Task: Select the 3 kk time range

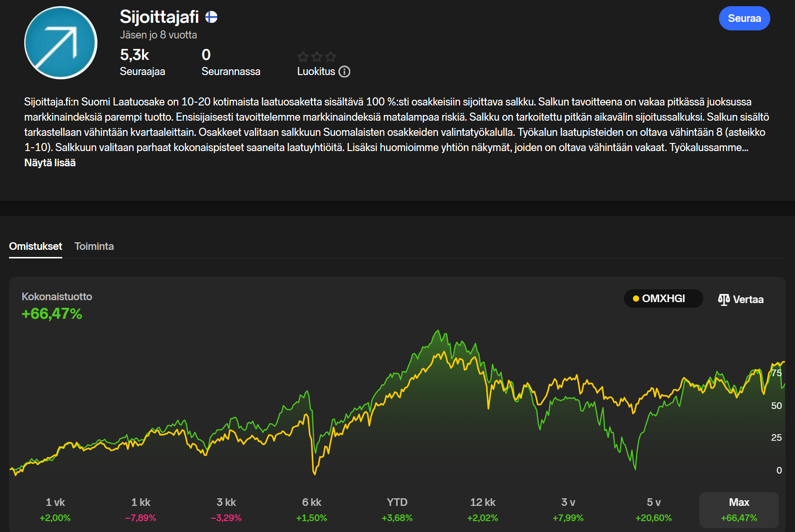Action: point(226,509)
